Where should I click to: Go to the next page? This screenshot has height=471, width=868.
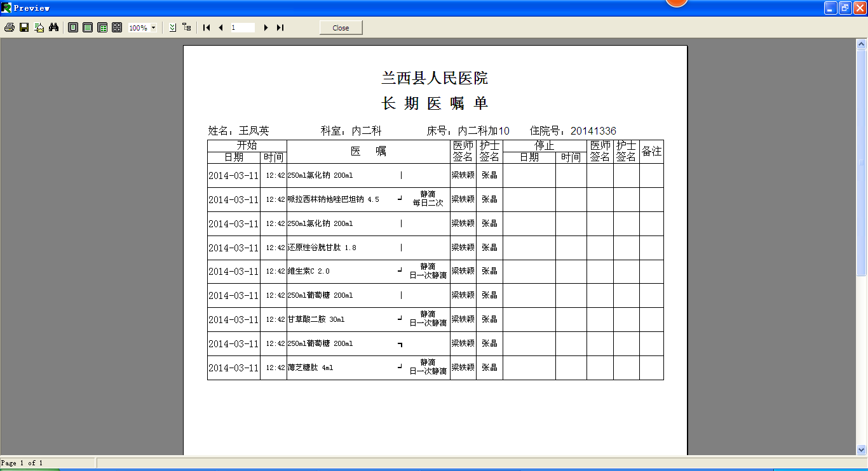click(266, 28)
